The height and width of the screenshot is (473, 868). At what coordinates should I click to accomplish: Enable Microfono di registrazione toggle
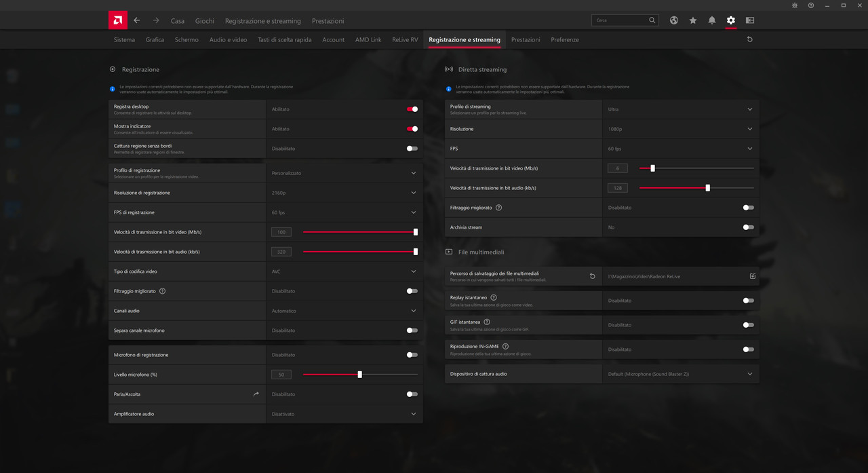point(412,355)
